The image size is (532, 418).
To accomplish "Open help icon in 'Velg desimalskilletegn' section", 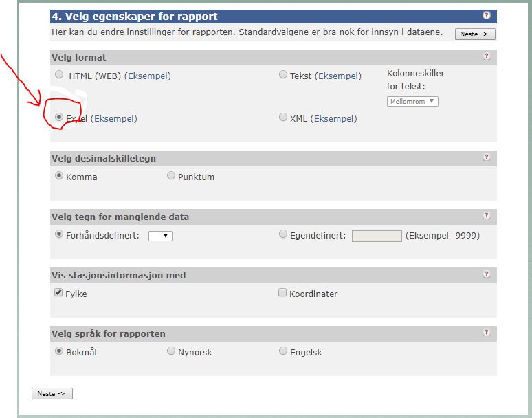I will (486, 157).
